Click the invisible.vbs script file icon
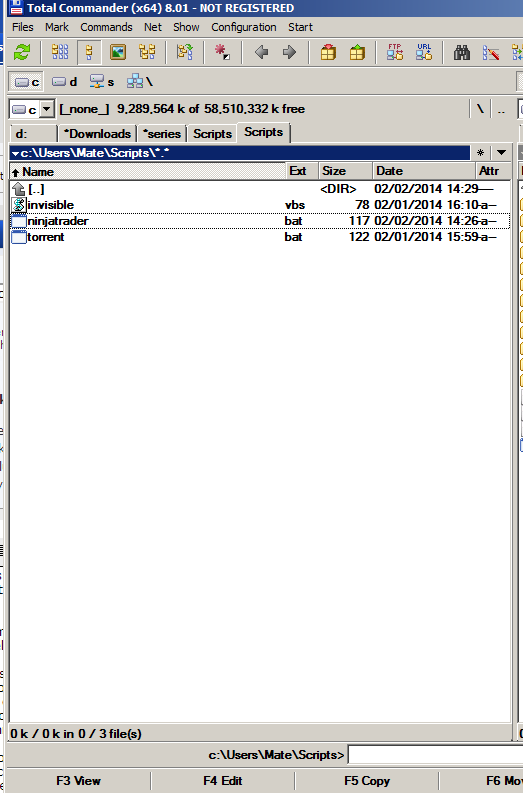 (19, 205)
